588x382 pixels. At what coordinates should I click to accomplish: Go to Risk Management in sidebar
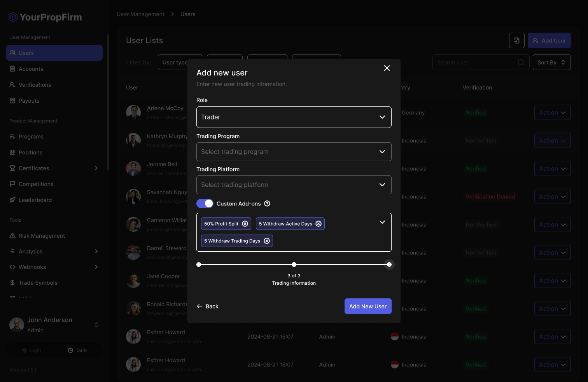[x=42, y=236]
